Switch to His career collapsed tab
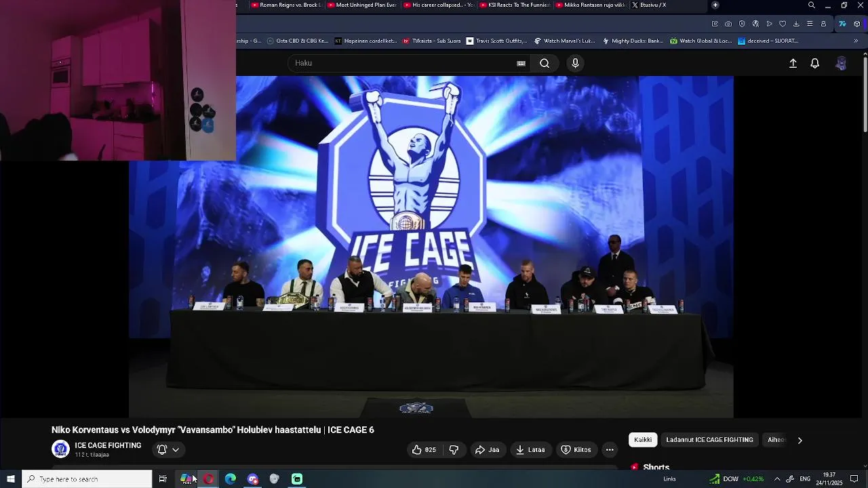868x488 pixels. [x=439, y=5]
